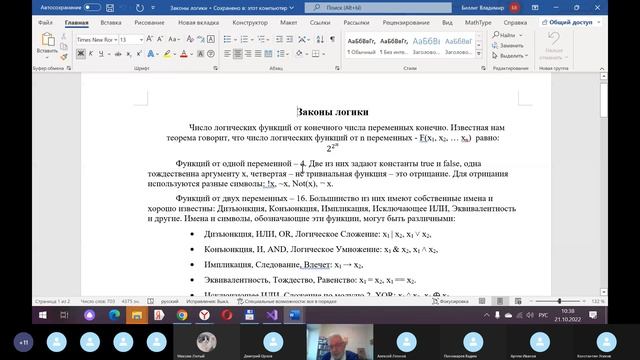The width and height of the screenshot is (640, 360).
Task: Align text left icon
Action: 227,53
